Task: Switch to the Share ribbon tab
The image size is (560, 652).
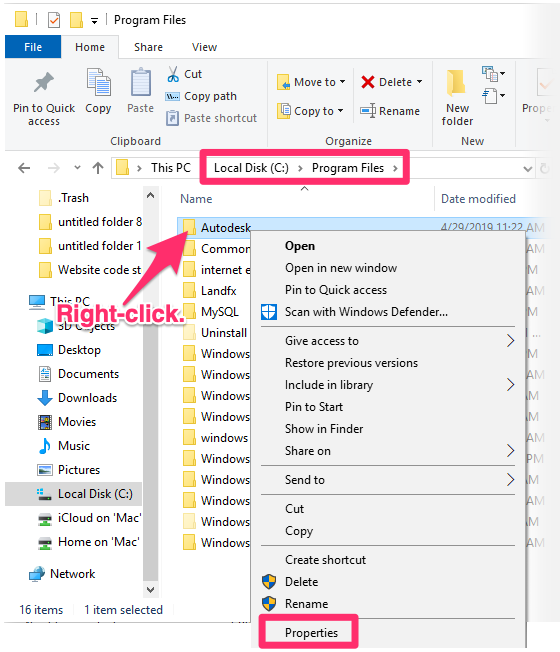Action: (x=148, y=47)
